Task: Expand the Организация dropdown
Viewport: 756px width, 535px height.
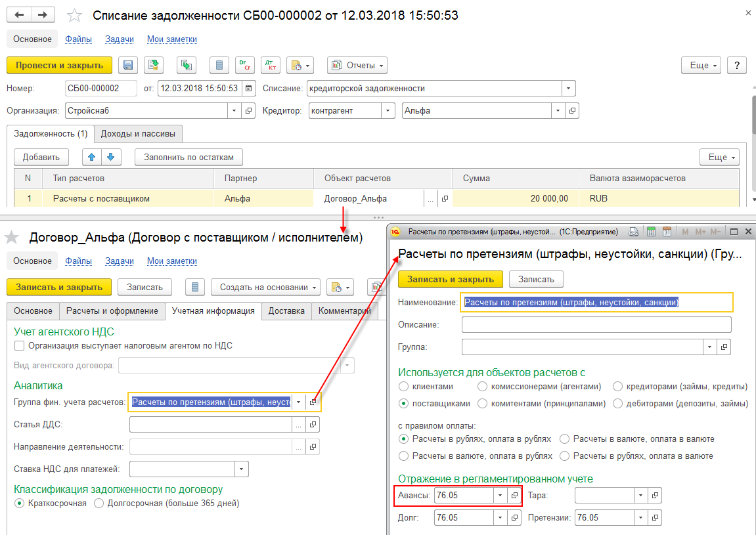Action: click(234, 111)
